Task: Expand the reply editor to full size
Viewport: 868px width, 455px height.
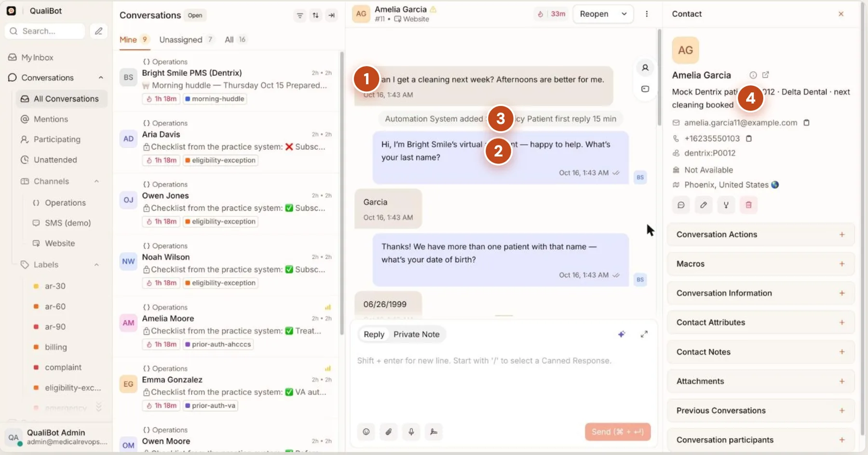Action: (x=644, y=334)
